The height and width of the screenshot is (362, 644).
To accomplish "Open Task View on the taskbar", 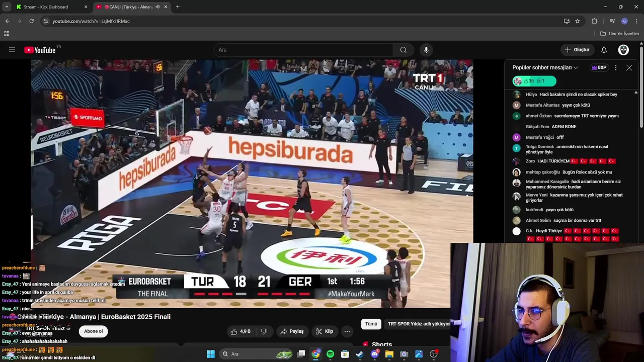I will (301, 354).
